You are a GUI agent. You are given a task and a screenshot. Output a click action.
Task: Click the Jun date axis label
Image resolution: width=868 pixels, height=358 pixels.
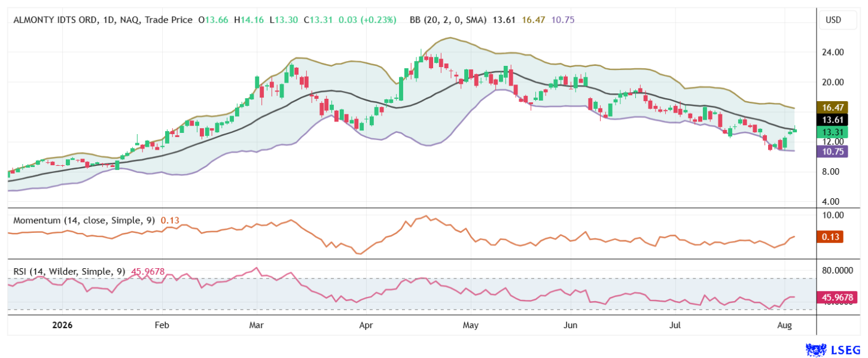click(x=571, y=325)
